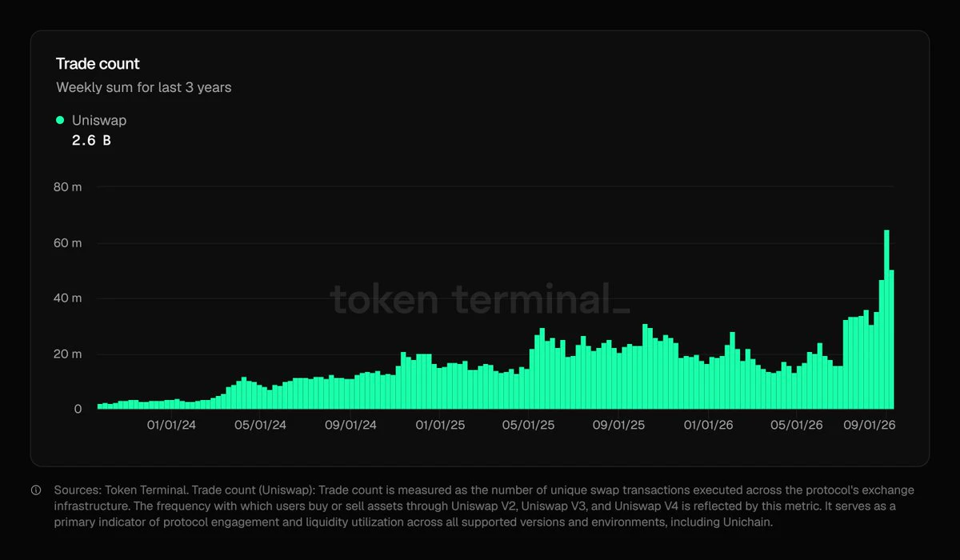Click the 05/01/25 x-axis date
This screenshot has width=960, height=560.
[x=529, y=426]
